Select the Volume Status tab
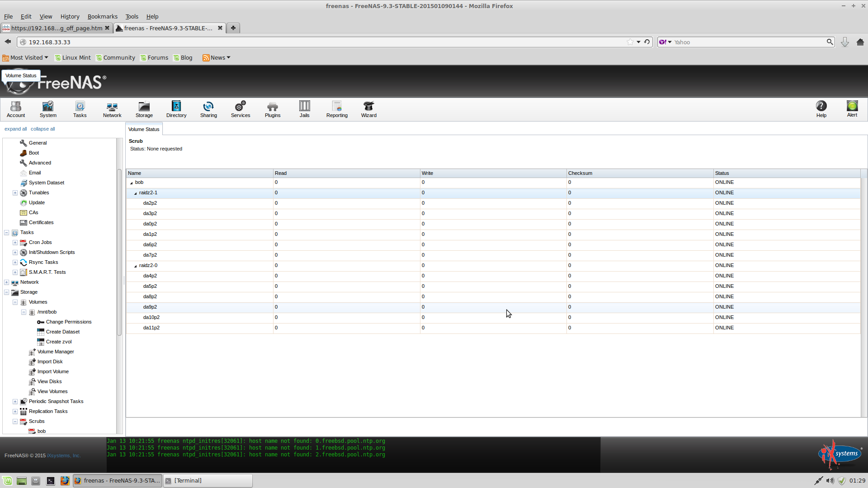The width and height of the screenshot is (868, 488). pos(144,129)
